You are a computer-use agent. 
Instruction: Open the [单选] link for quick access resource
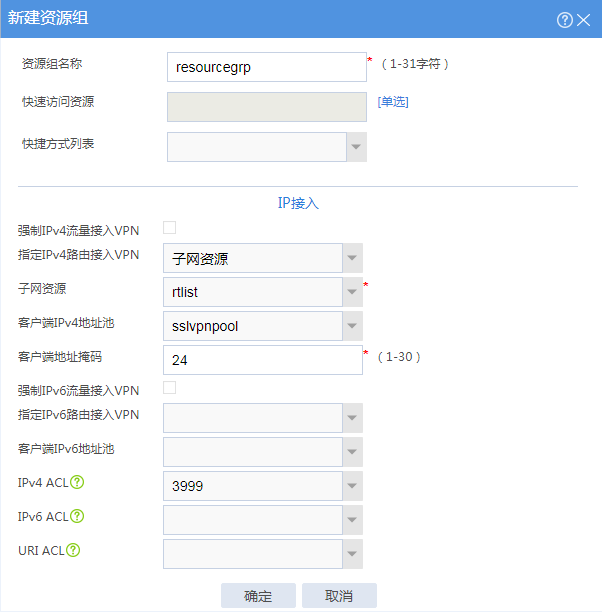[393, 102]
